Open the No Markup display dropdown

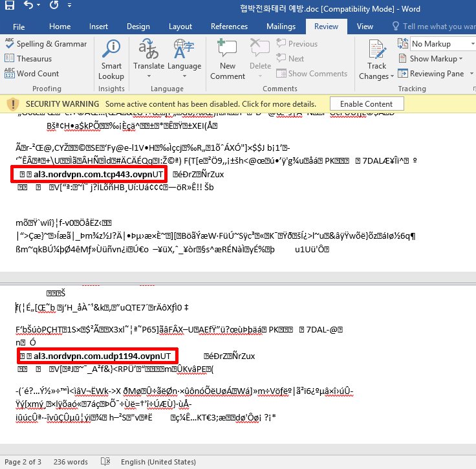(x=443, y=44)
